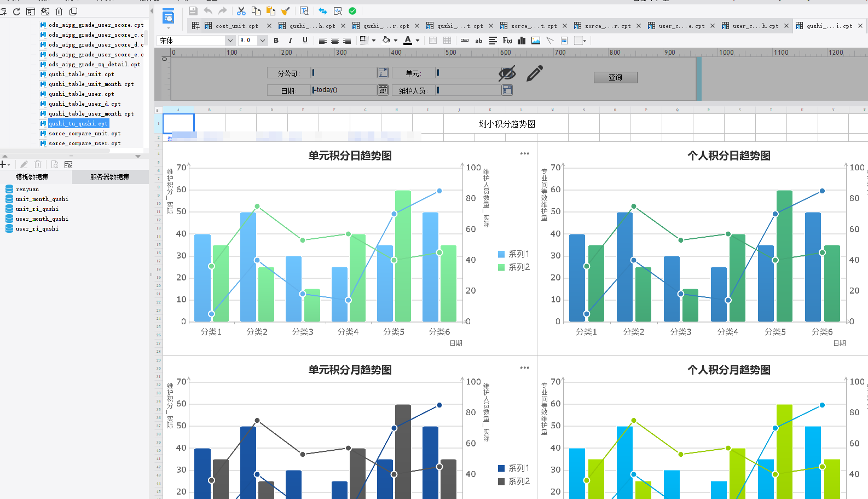
Task: Switch to user_c...e.cpt tab
Action: coord(681,26)
